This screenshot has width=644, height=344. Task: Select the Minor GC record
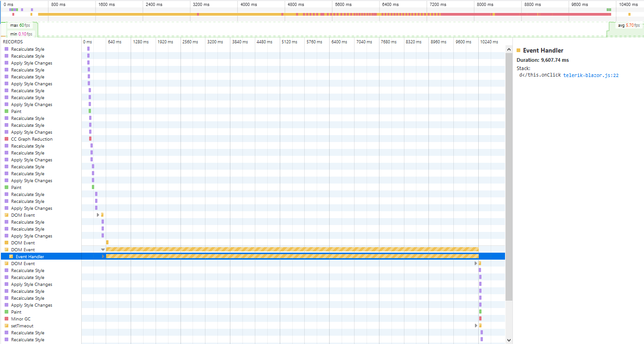click(21, 319)
